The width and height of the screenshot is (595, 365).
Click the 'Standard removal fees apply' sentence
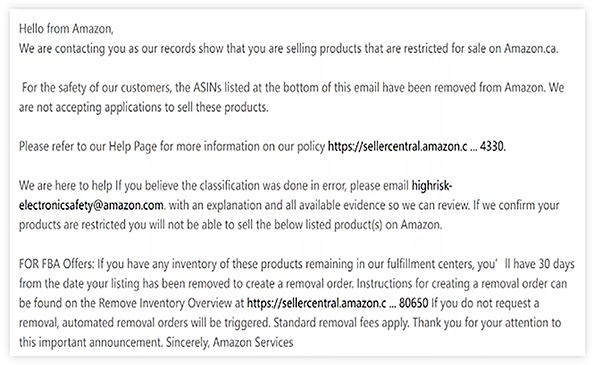click(341, 323)
